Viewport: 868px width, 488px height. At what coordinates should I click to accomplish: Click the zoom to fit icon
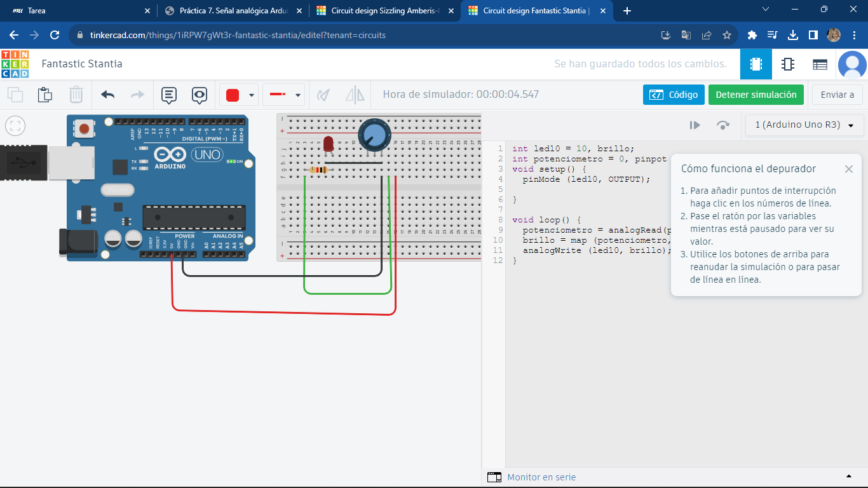point(16,126)
